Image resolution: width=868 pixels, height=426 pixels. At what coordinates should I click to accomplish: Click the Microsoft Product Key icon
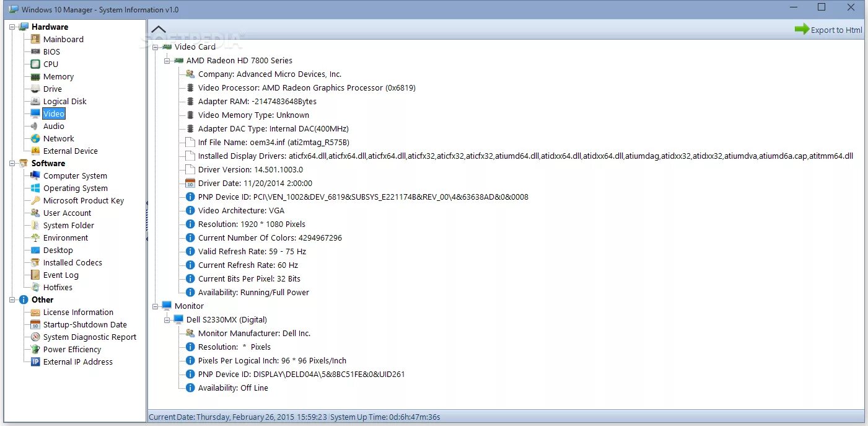[35, 200]
